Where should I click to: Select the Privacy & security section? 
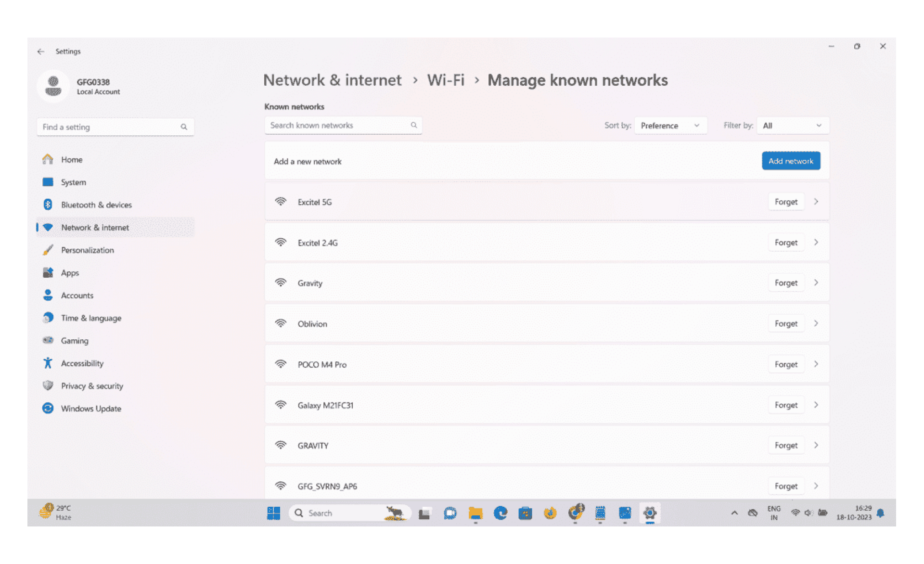[92, 385]
